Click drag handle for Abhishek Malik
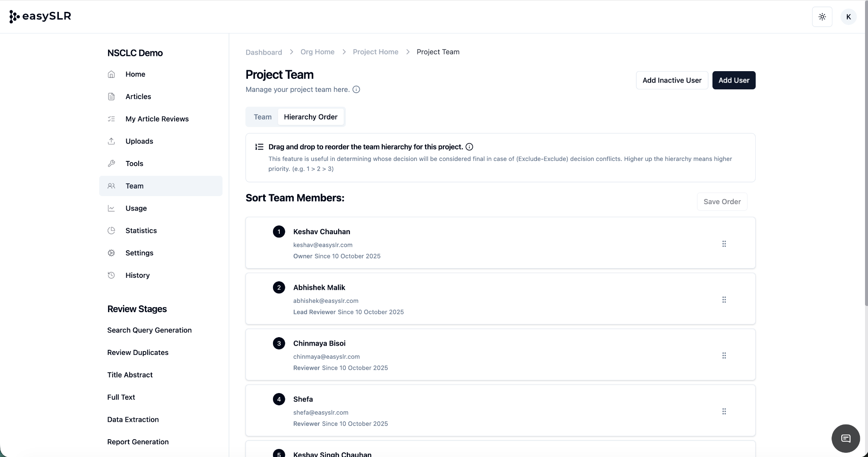Viewport: 868px width, 457px height. coord(724,300)
